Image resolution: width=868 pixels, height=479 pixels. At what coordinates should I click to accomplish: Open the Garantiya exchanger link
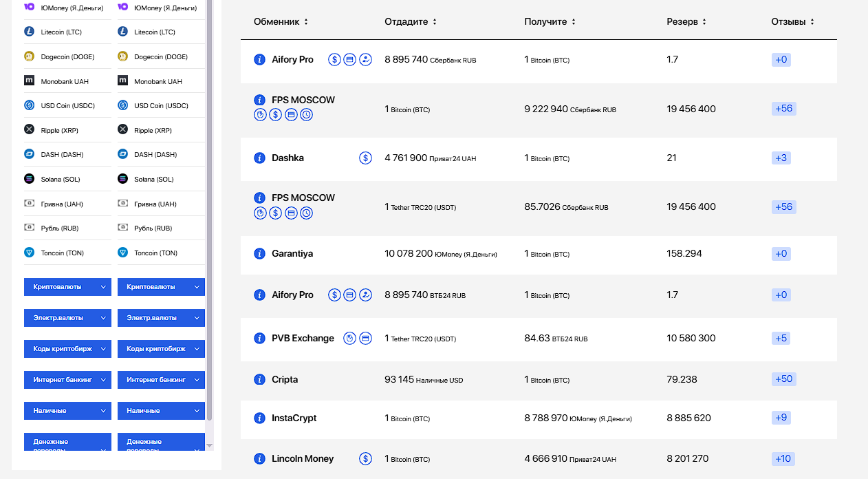pos(292,254)
